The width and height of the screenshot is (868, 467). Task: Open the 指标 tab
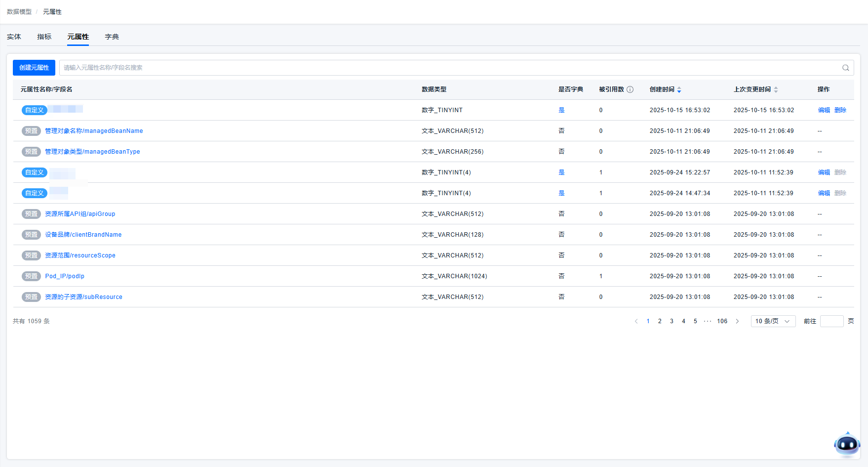[x=44, y=37]
